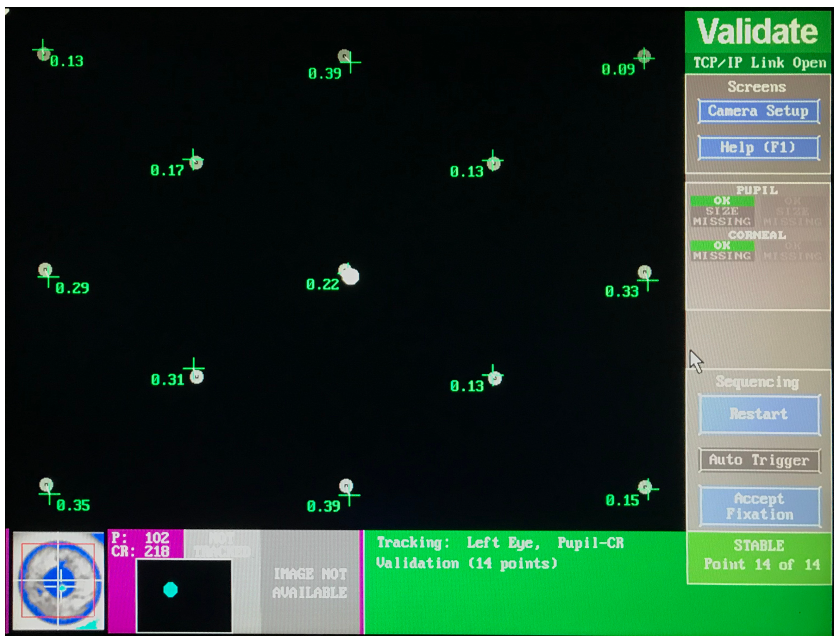This screenshot has width=840, height=642.
Task: Click the IMAGE NOT AVAILABLE panel
Action: click(310, 583)
